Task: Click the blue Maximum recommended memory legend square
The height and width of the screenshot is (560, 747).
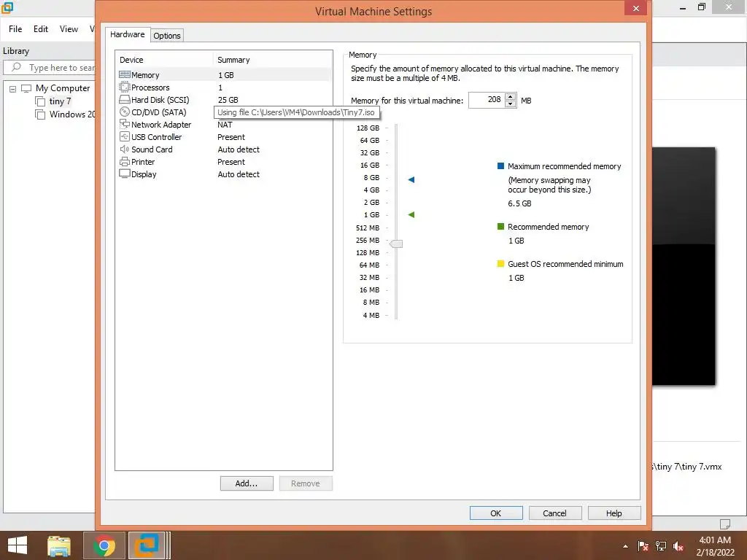Action: tap(500, 166)
